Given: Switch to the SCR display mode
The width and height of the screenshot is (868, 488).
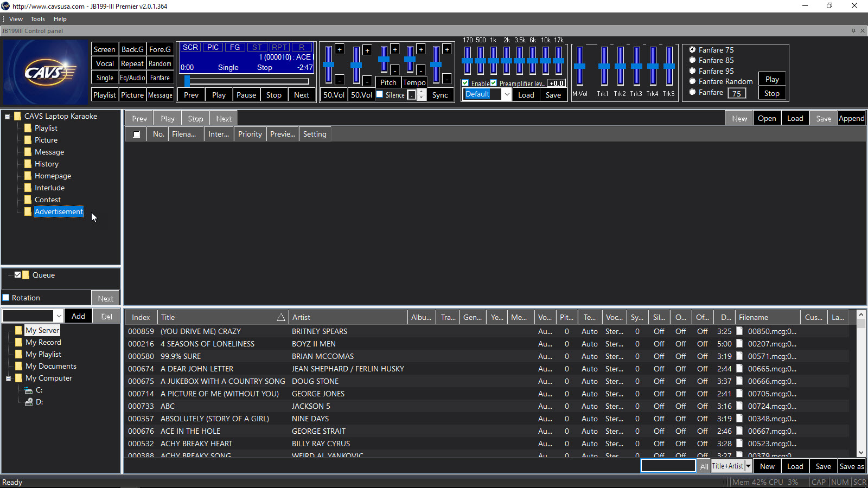Looking at the screenshot, I should pos(190,47).
